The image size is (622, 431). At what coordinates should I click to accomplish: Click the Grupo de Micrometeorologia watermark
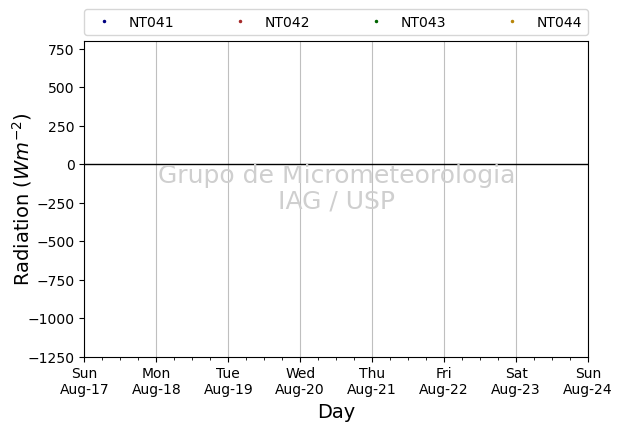pos(336,175)
